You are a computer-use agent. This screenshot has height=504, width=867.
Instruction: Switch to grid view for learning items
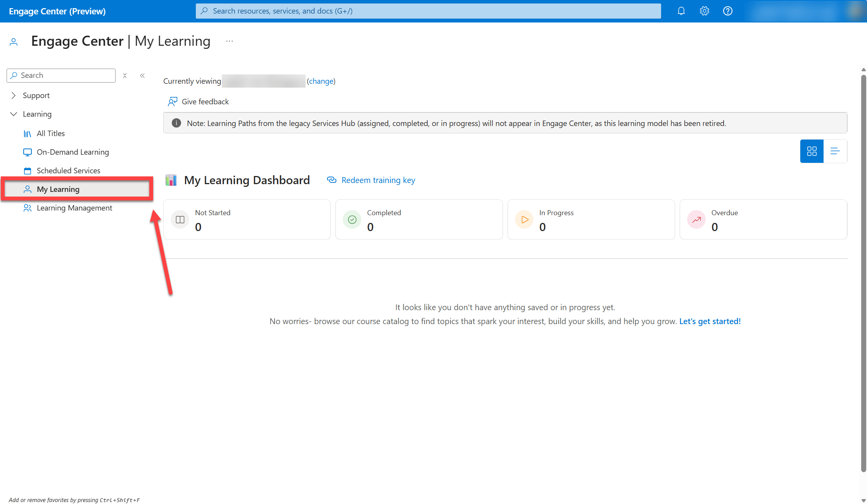tap(812, 151)
